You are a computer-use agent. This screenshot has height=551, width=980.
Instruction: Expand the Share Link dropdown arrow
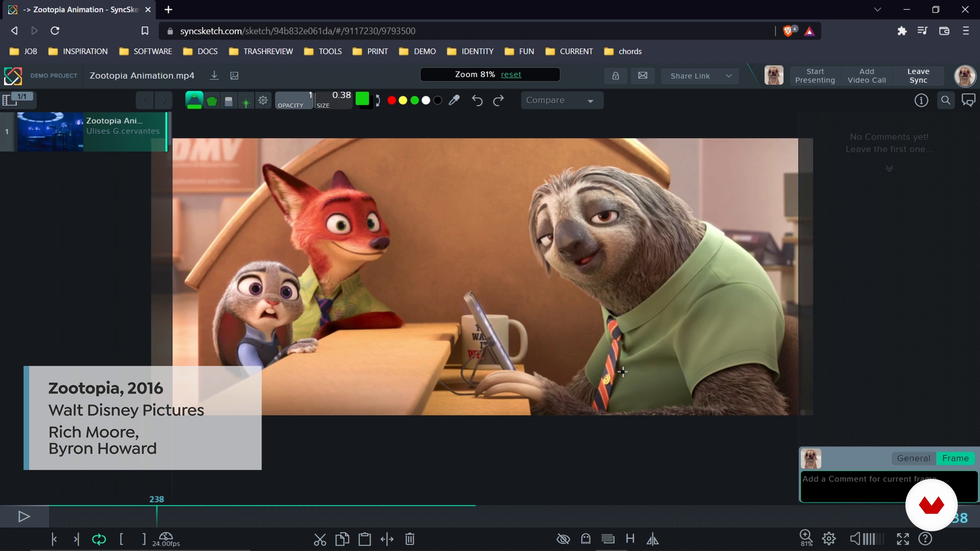(x=729, y=76)
